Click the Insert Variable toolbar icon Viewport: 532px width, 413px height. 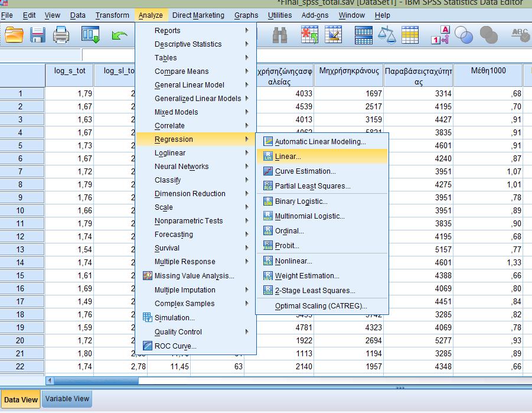[x=333, y=35]
